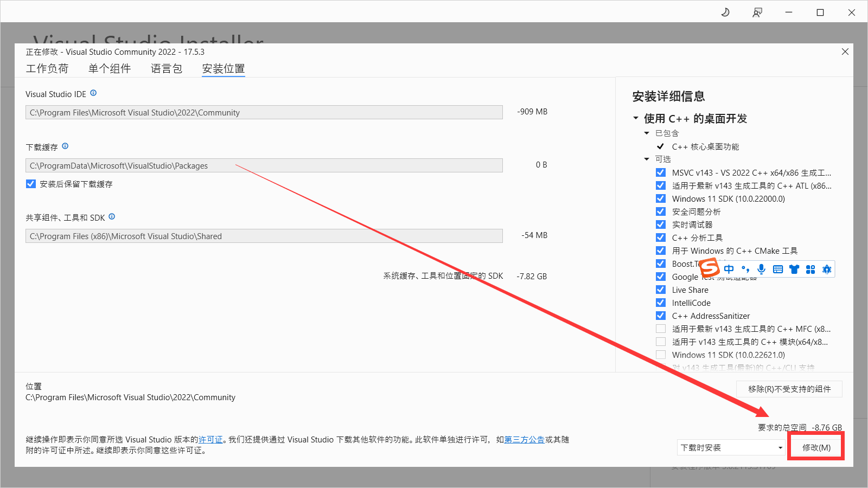This screenshot has height=488, width=868.
Task: Click Visual Studio IDE path field
Action: click(264, 112)
